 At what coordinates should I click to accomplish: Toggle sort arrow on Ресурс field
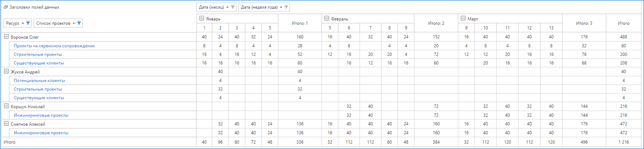pyautogui.click(x=23, y=23)
